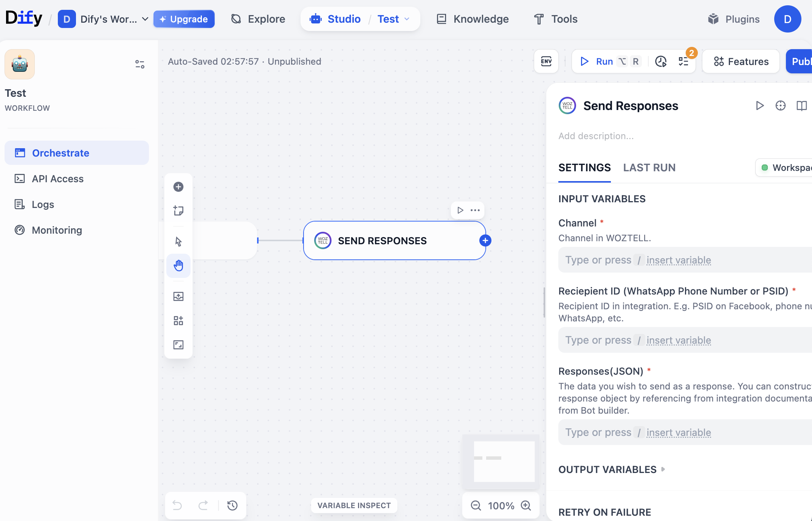Screen dimensions: 812x521
Task: Open the checklist icon with badge 2
Action: (x=683, y=61)
